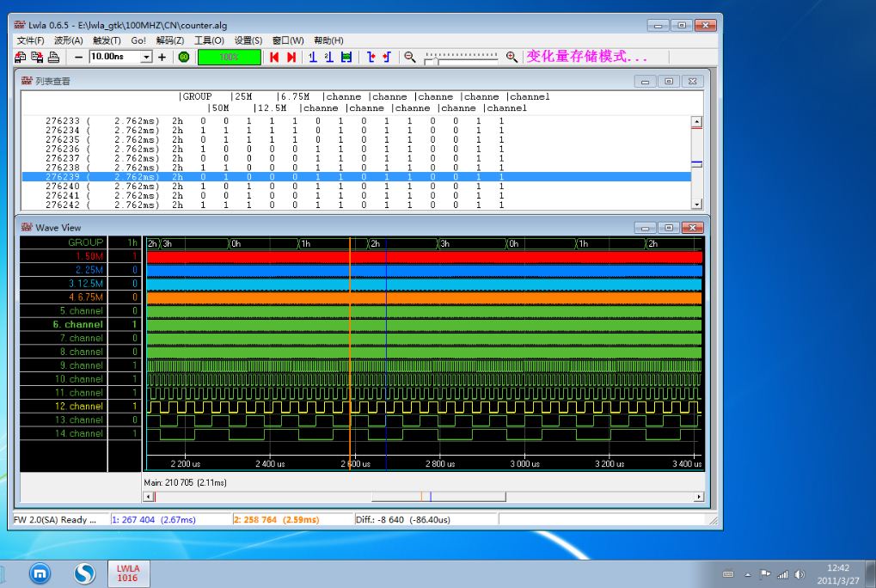Click the blue cursor 1 icon
Screen dimensions: 876x588
click(313, 57)
